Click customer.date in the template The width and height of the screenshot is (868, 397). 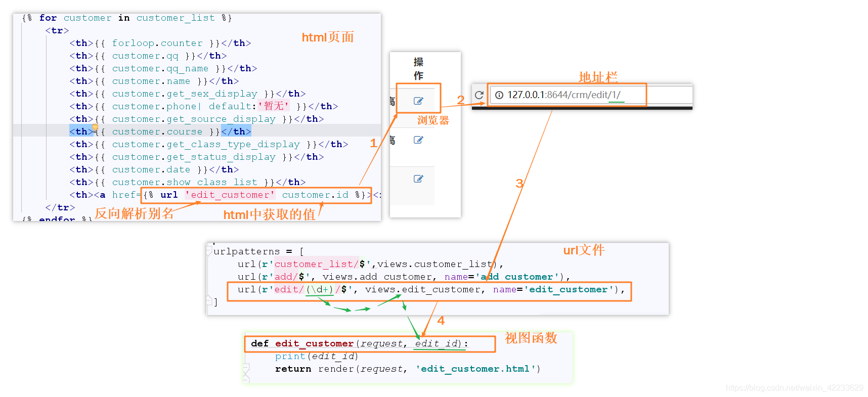[x=151, y=169]
